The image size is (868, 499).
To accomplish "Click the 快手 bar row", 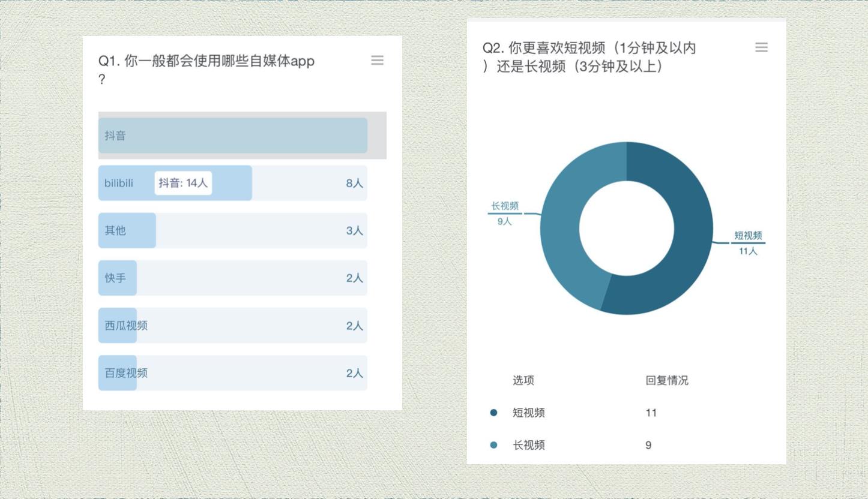I will tap(233, 278).
